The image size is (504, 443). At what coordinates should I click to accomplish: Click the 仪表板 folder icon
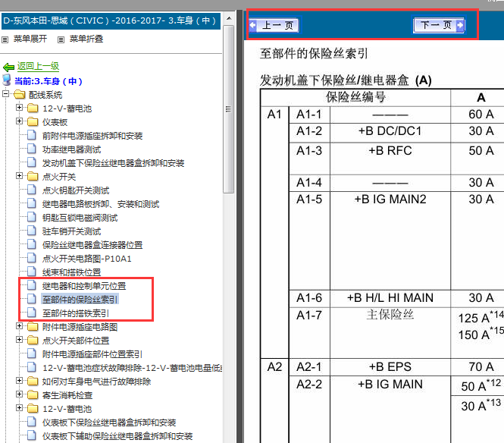click(x=33, y=121)
